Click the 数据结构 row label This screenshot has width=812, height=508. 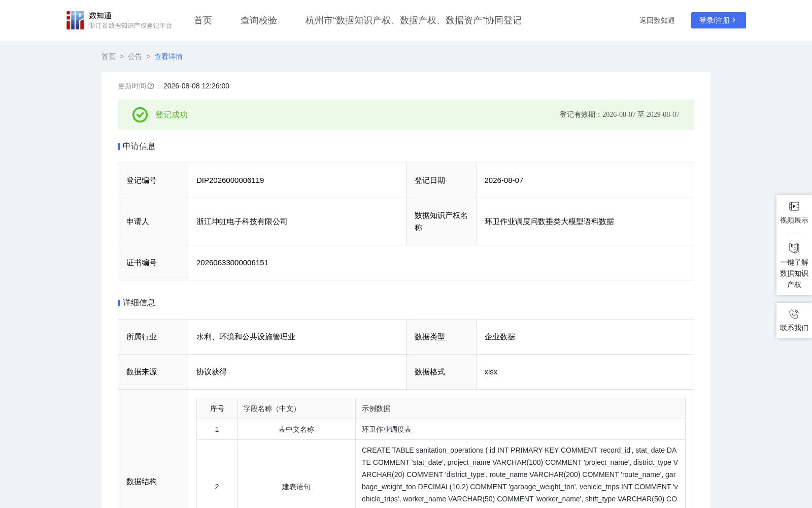(142, 482)
